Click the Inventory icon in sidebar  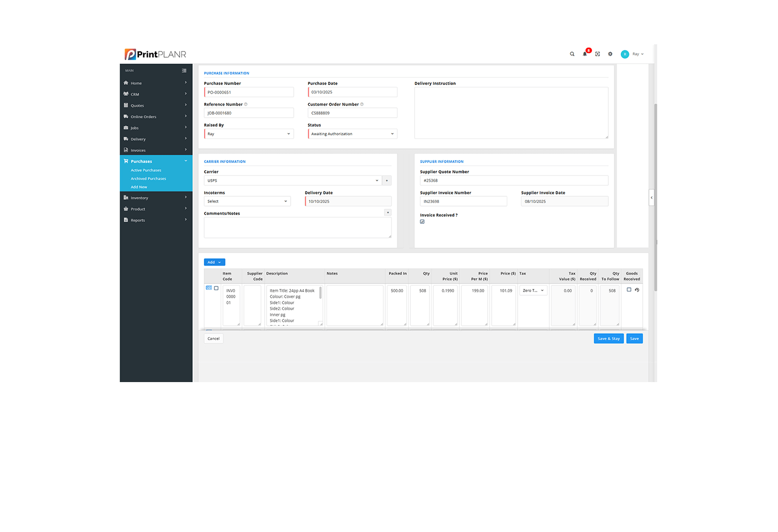click(x=126, y=197)
